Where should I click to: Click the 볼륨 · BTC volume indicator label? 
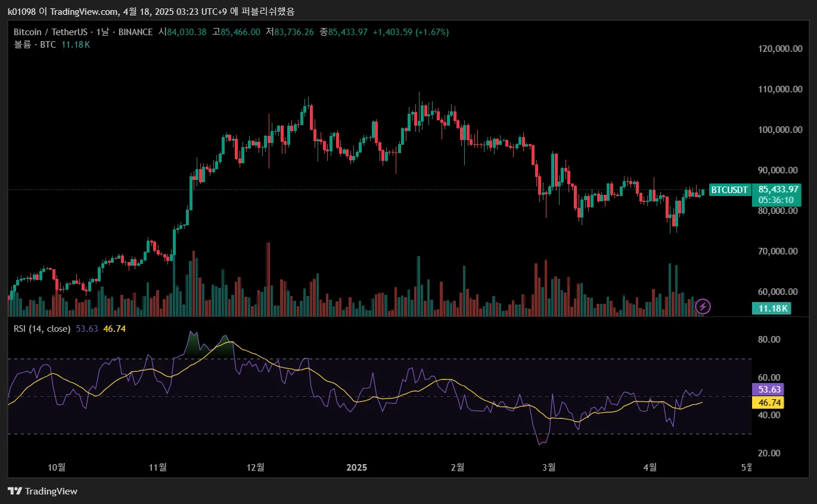(35, 45)
